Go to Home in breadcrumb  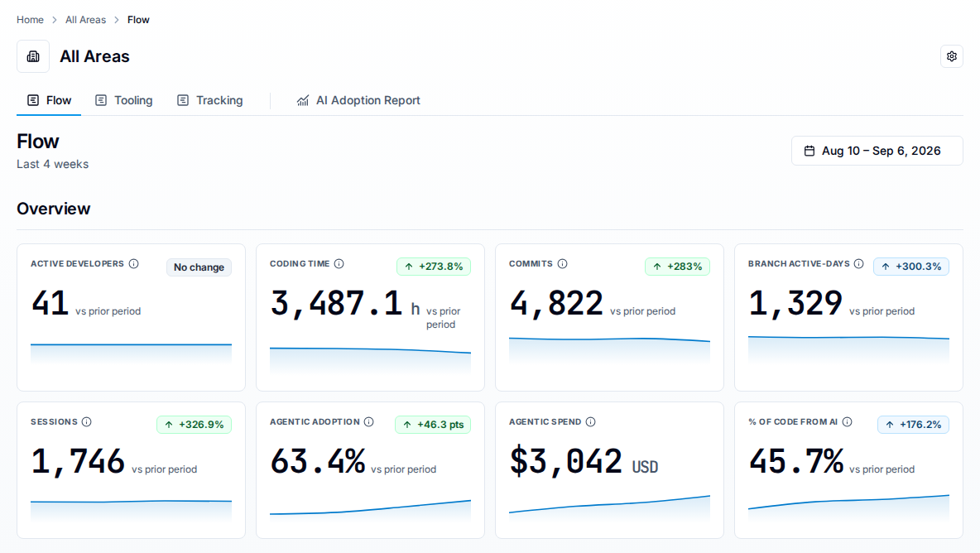(x=30, y=20)
